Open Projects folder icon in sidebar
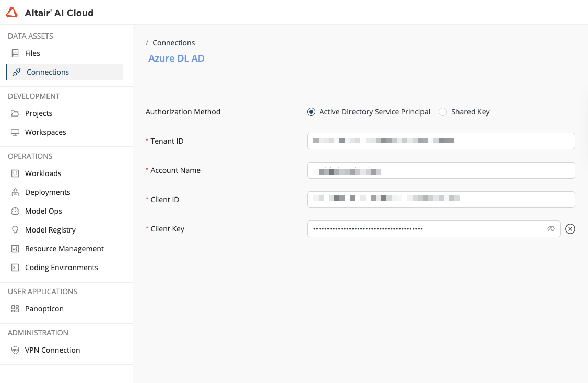588x383 pixels. (15, 113)
